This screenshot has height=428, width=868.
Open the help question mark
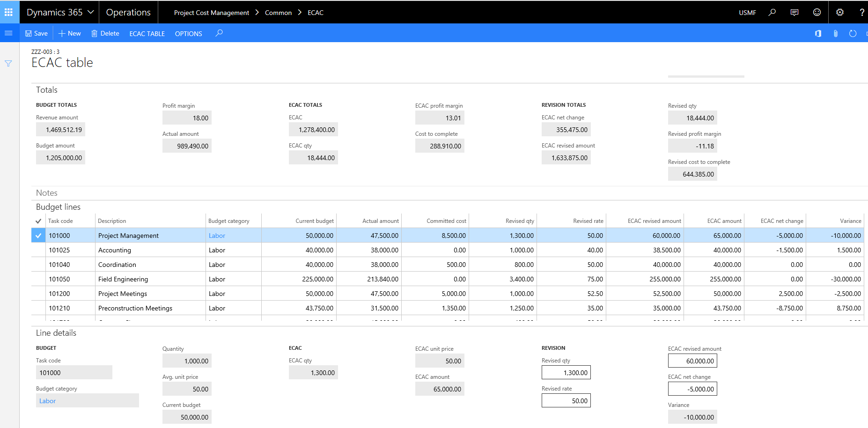[x=861, y=12]
